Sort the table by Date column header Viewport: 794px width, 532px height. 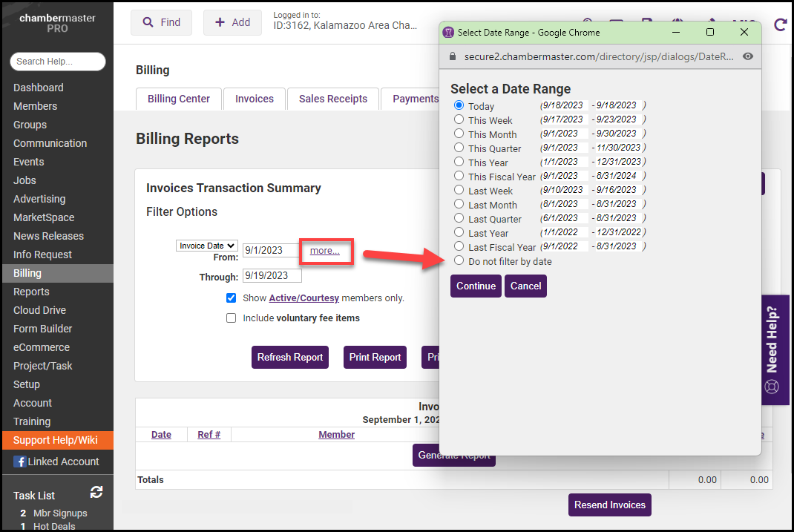(161, 435)
